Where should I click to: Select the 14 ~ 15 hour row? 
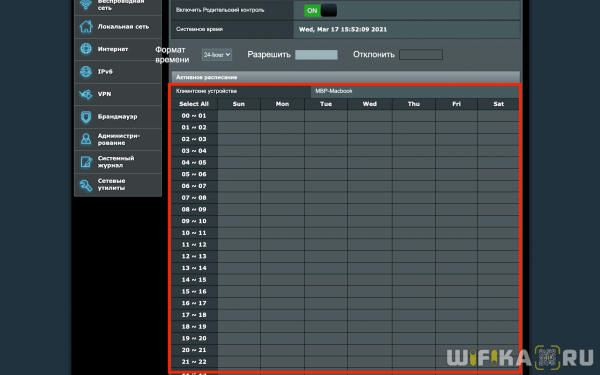pyautogui.click(x=194, y=280)
